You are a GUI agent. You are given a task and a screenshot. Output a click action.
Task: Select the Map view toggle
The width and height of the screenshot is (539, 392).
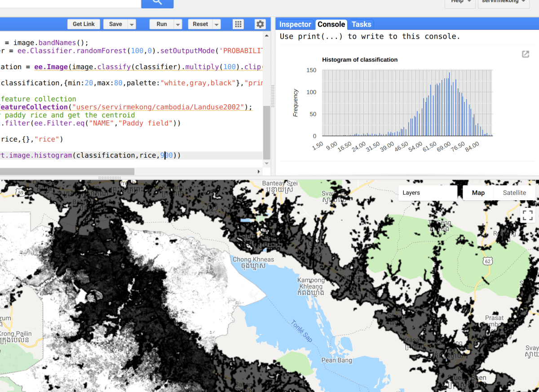point(478,193)
